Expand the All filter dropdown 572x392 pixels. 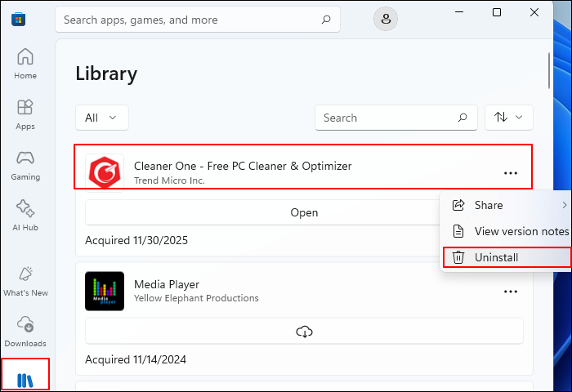102,118
